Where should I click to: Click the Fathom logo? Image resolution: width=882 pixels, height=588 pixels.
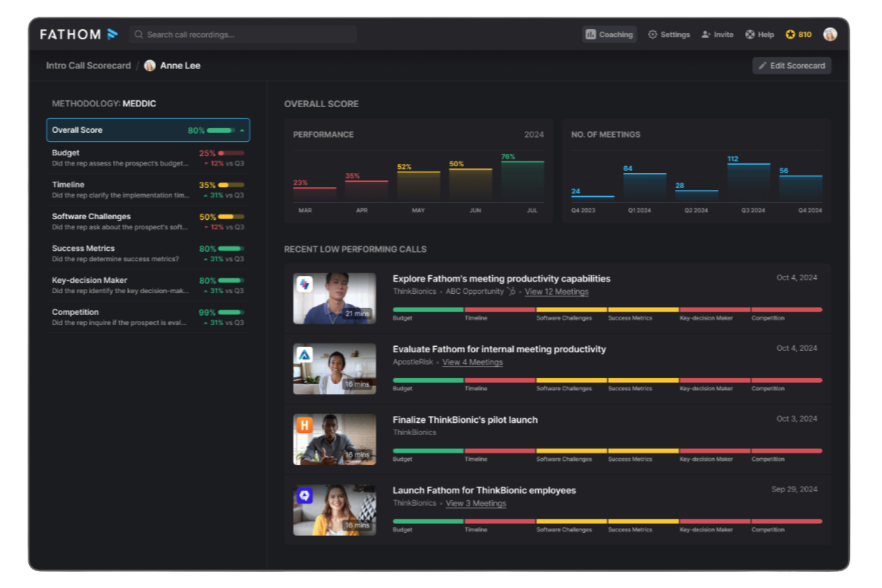coord(79,35)
